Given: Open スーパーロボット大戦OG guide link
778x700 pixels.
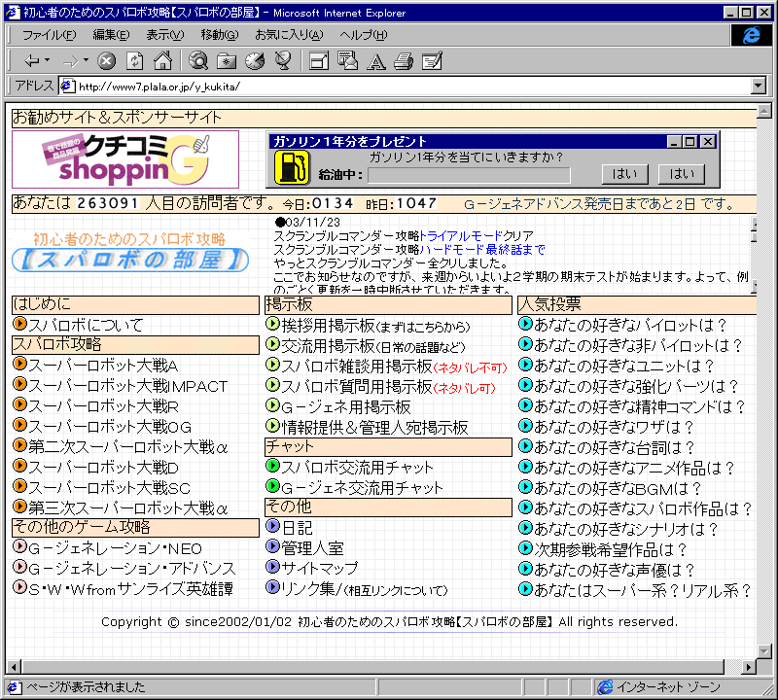Looking at the screenshot, I should click(110, 427).
